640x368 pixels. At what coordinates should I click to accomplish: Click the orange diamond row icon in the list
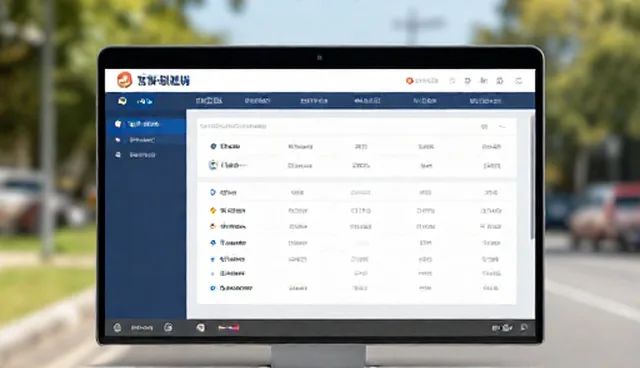pos(213,211)
